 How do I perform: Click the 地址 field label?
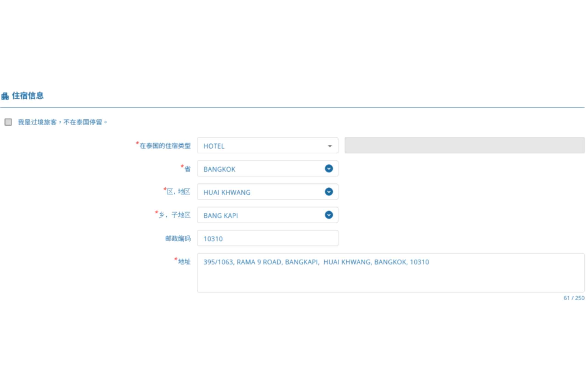pos(184,262)
